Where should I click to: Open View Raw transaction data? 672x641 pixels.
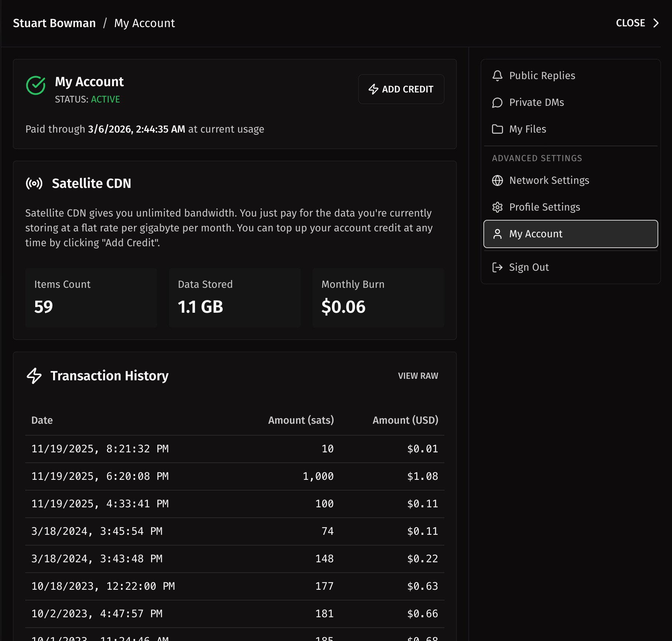(x=418, y=376)
